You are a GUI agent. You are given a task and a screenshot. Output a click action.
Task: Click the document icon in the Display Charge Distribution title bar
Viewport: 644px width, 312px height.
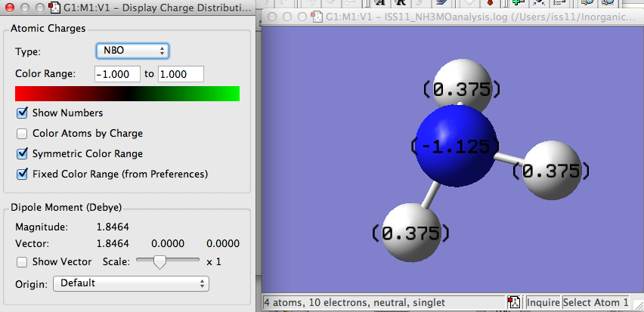point(54,7)
